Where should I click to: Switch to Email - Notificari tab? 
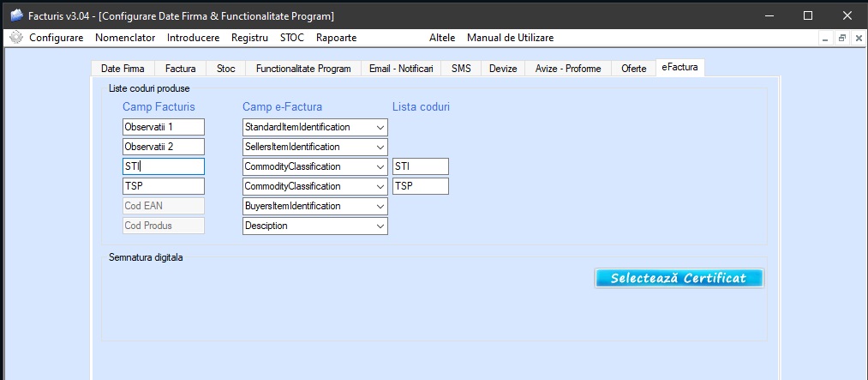click(x=401, y=69)
